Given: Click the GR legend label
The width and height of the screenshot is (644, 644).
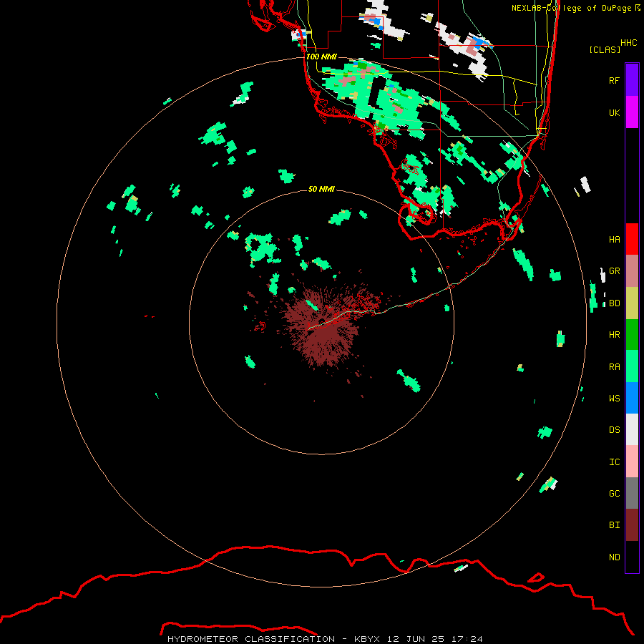Looking at the screenshot, I should coord(614,271).
